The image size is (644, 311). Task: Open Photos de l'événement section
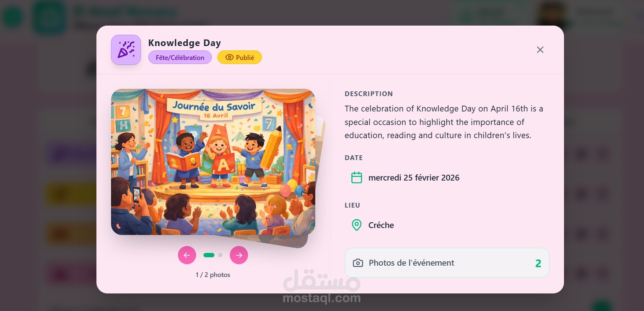(x=447, y=263)
